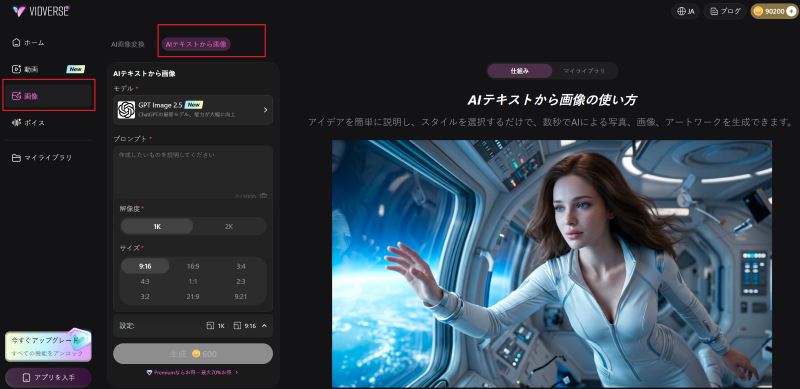
Task: Collapse the 設定 panel with the chevron
Action: pyautogui.click(x=264, y=326)
